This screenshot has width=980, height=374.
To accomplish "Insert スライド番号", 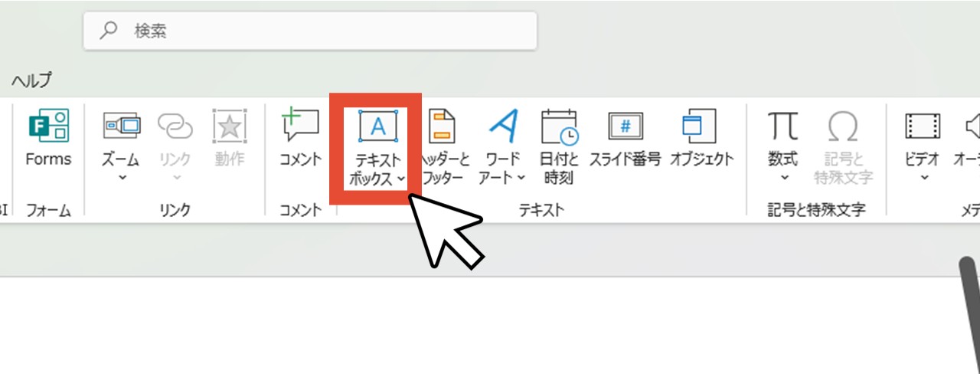I will tap(625, 138).
